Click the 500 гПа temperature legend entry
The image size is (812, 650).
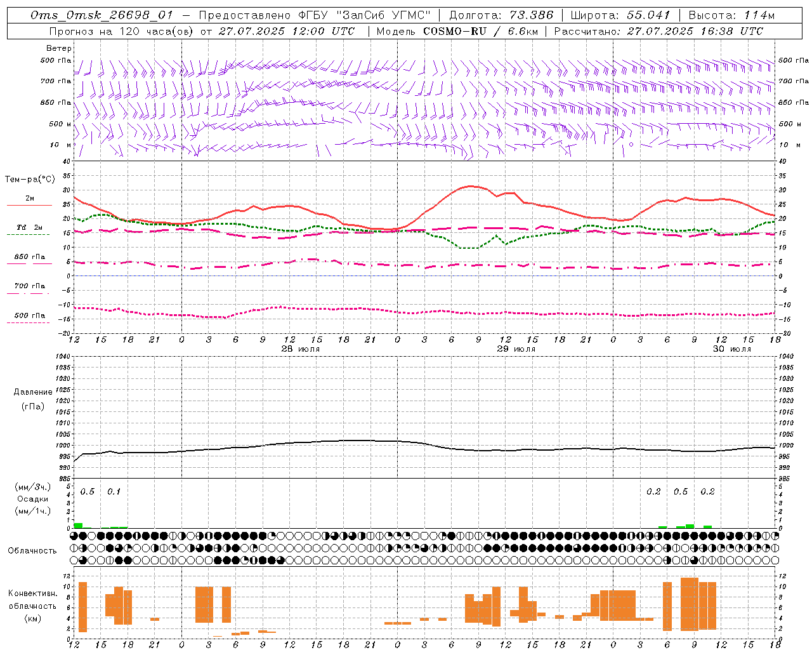pyautogui.click(x=30, y=315)
